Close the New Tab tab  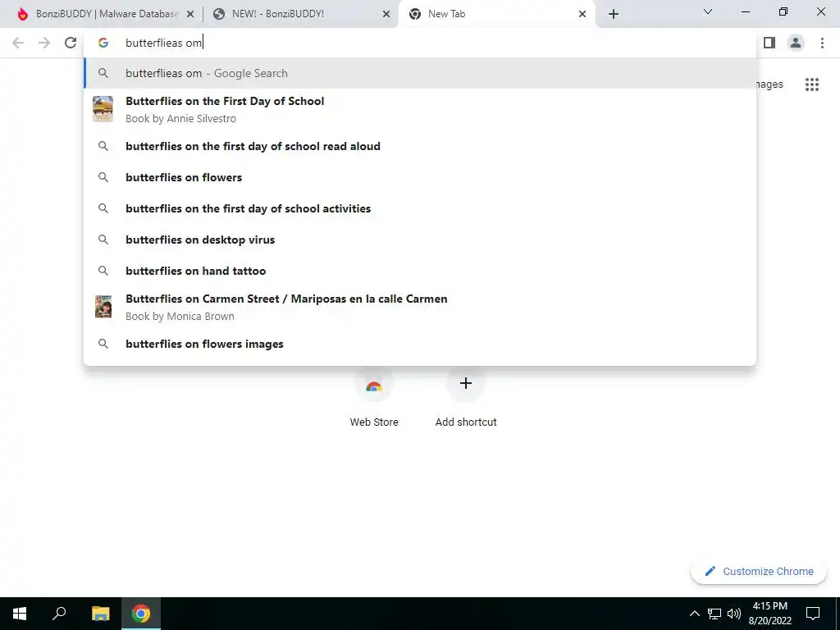pyautogui.click(x=582, y=14)
